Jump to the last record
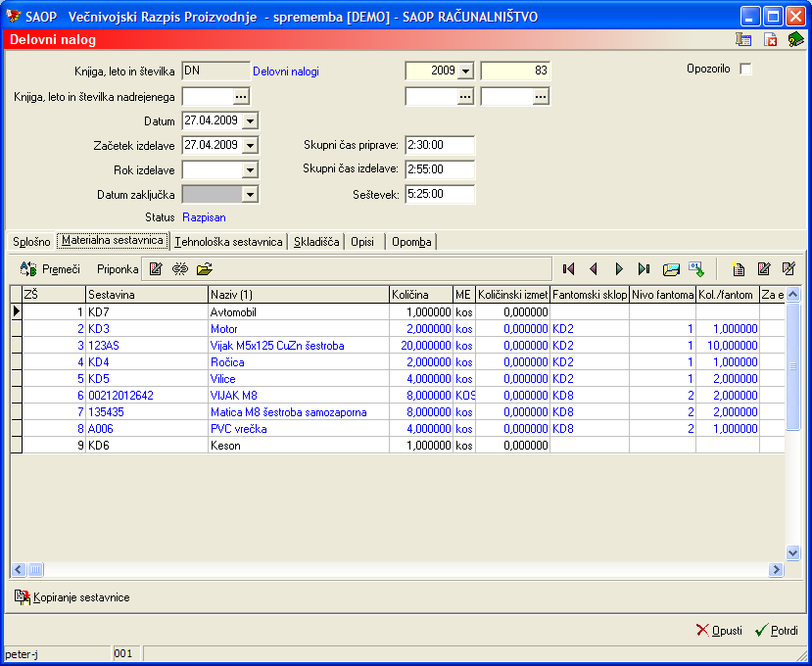812x666 pixels. point(644,268)
